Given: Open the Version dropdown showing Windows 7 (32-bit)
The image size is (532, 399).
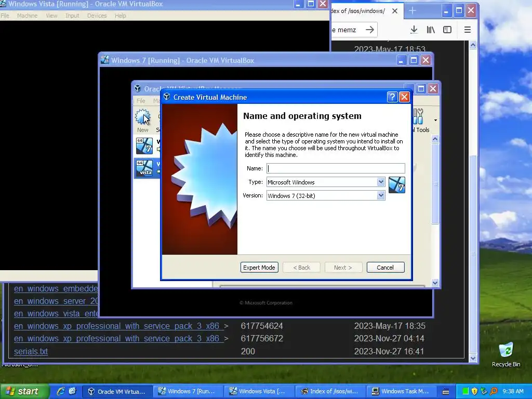Looking at the screenshot, I should [x=326, y=196].
